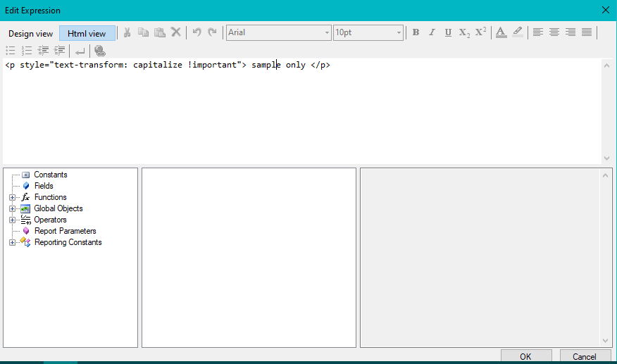This screenshot has width=617, height=364.
Task: Align text right
Action: 571,32
